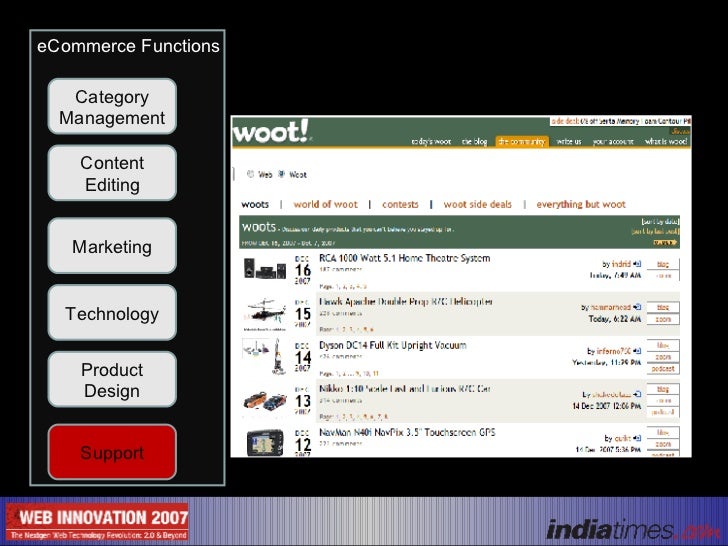Click the red Support box
Image resolution: width=728 pixels, height=546 pixels.
[x=112, y=452]
